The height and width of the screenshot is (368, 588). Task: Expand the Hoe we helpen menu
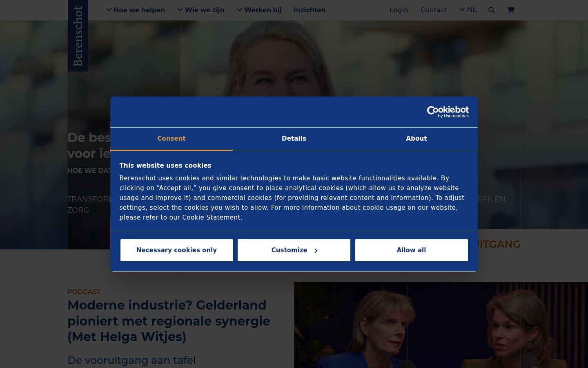[136, 10]
